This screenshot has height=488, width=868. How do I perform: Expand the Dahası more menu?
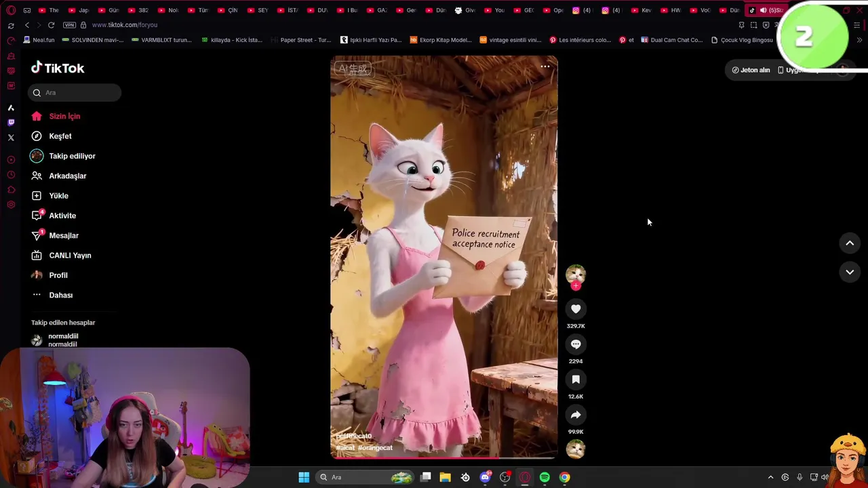coord(52,296)
